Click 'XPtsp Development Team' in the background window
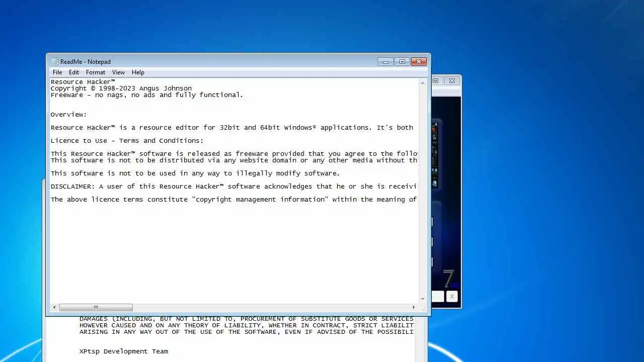Viewport: 644px width, 362px height. 124,351
